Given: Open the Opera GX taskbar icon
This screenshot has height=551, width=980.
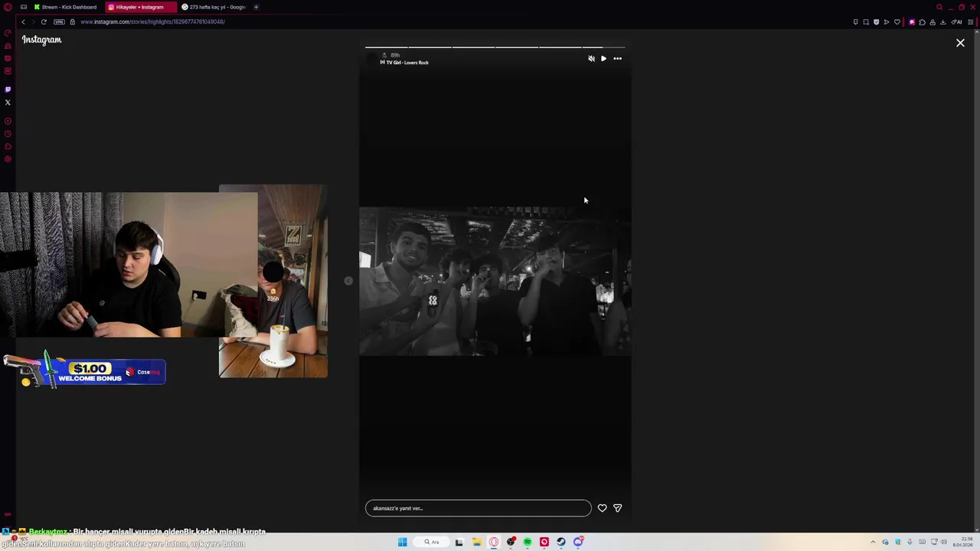Looking at the screenshot, I should click(x=494, y=542).
